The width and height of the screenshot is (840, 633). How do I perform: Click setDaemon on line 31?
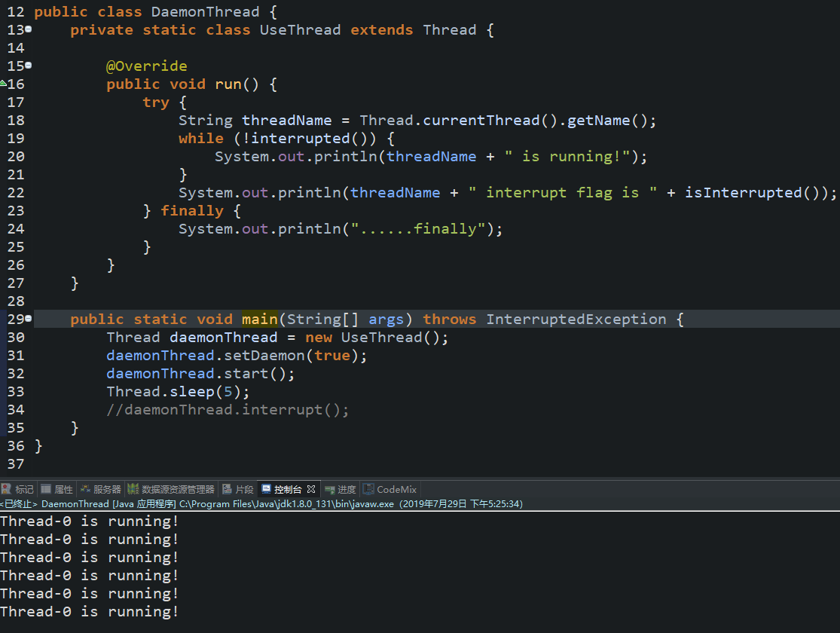(x=264, y=356)
